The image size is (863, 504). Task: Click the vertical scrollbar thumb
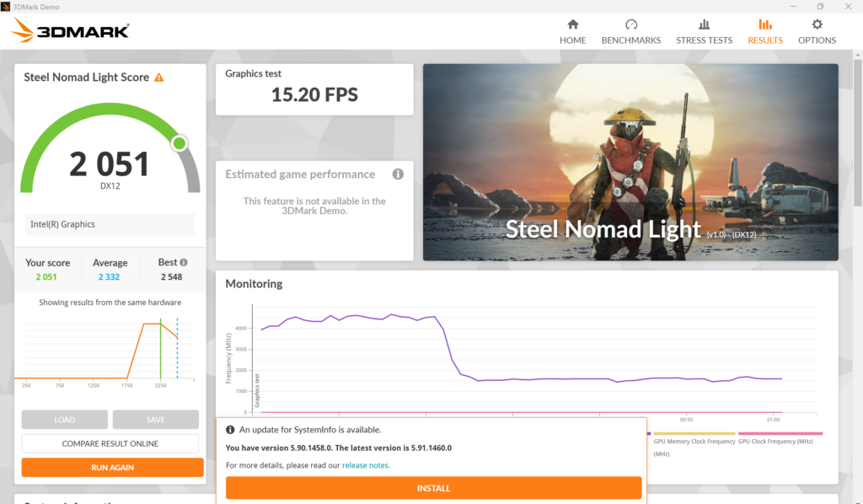click(x=857, y=132)
